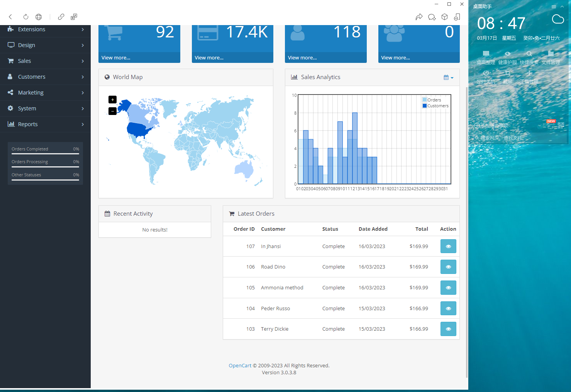Click the Orders Processing progress bar

[x=45, y=167]
